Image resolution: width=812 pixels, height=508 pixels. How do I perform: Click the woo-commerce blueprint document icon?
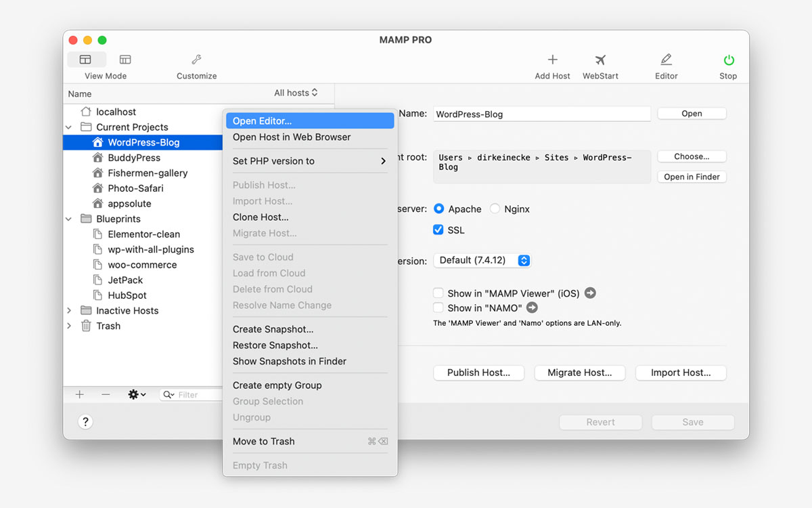tap(97, 265)
